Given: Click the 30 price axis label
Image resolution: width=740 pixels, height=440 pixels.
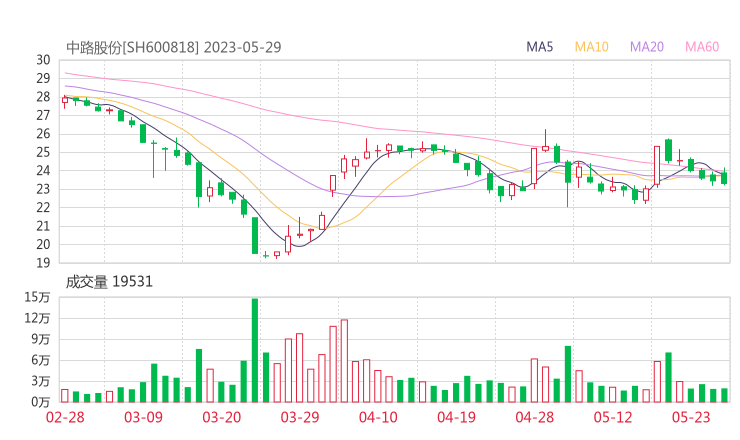Looking at the screenshot, I should click(x=43, y=60).
